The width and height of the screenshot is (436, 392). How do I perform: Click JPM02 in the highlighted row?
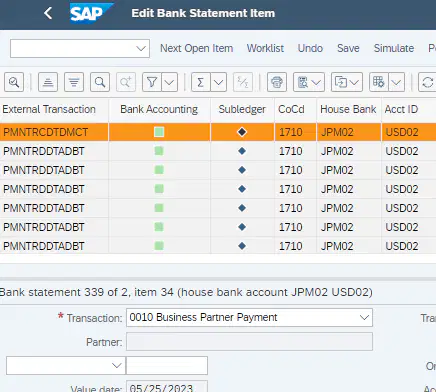pos(337,132)
